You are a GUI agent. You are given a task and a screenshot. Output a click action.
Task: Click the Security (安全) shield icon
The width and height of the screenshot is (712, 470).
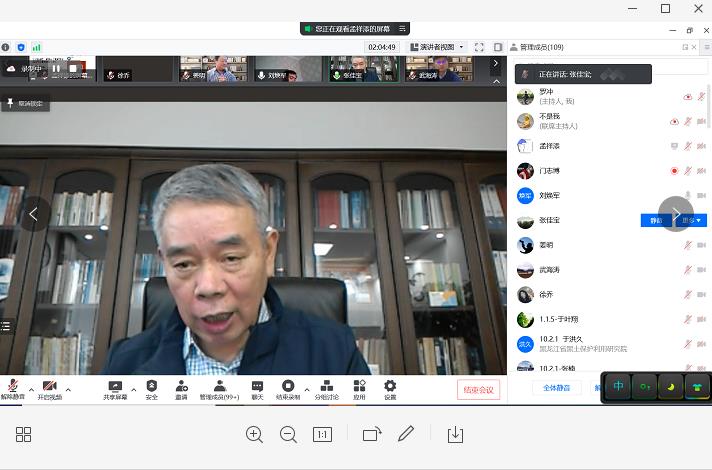[x=151, y=386]
